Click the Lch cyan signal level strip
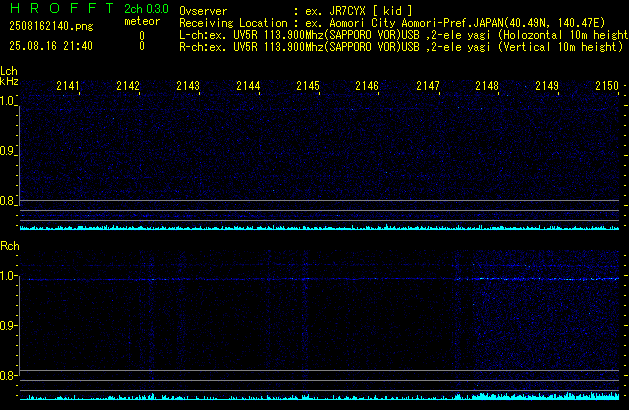This screenshot has height=410, width=629. tap(319, 227)
